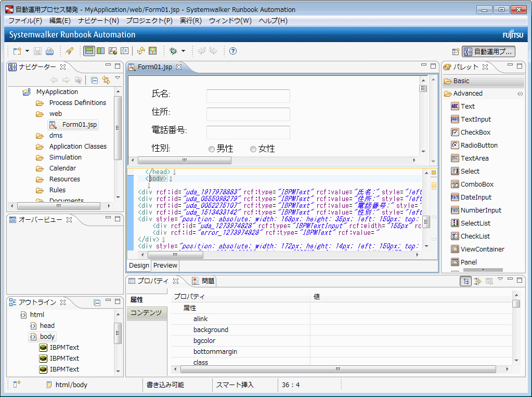This screenshot has height=397, width=532.
Task: Select the vertical split layout icon
Action: point(101,51)
